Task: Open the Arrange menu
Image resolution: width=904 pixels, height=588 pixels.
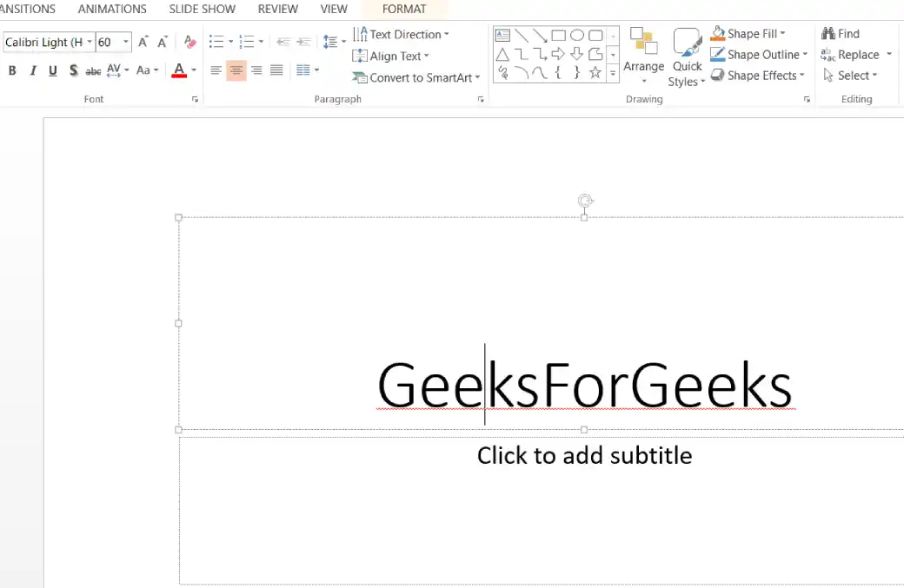Action: pyautogui.click(x=643, y=56)
